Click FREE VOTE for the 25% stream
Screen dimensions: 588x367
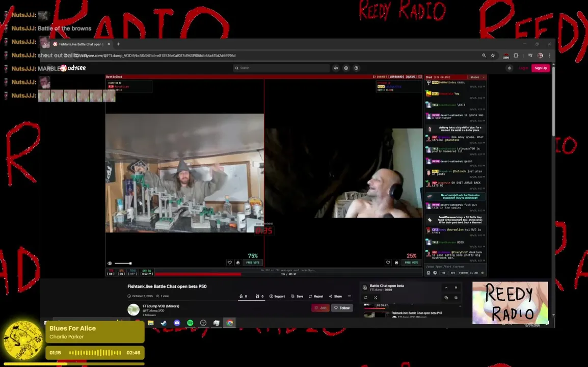point(411,263)
